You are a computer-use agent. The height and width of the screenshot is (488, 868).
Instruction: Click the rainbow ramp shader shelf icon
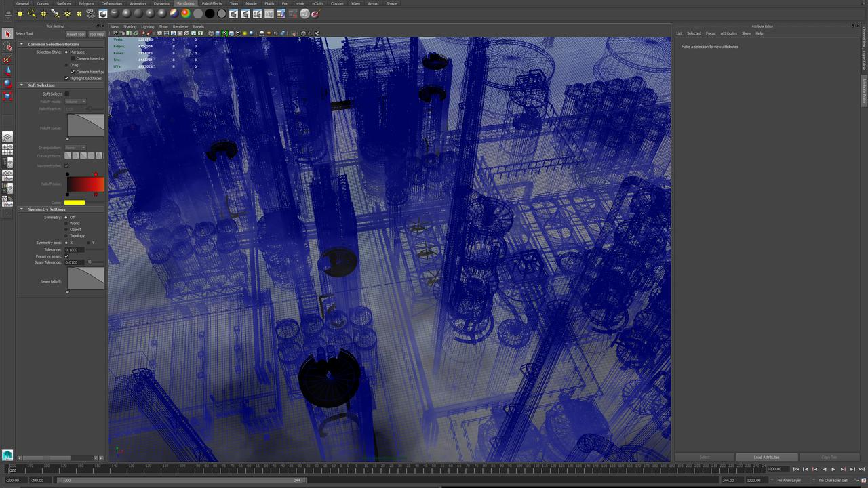tap(174, 14)
